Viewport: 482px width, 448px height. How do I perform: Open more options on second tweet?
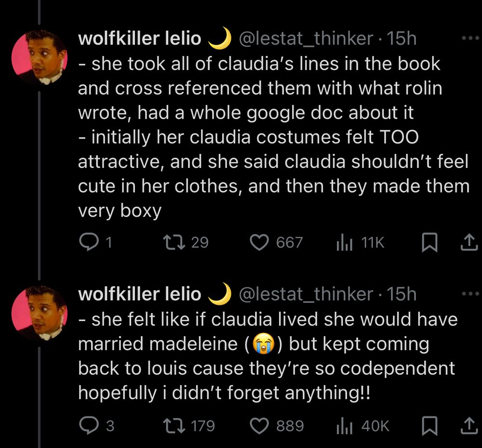(470, 294)
